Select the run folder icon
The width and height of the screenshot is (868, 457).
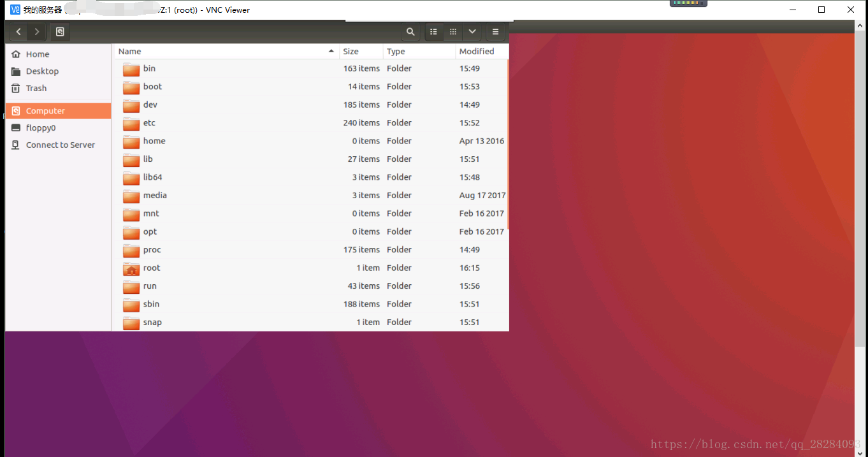point(131,287)
